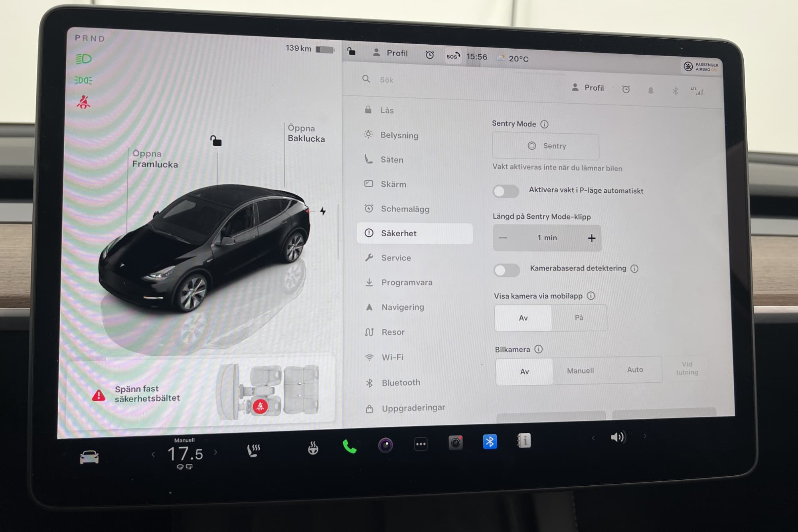Increase Sentry clip length with plus

pyautogui.click(x=592, y=238)
